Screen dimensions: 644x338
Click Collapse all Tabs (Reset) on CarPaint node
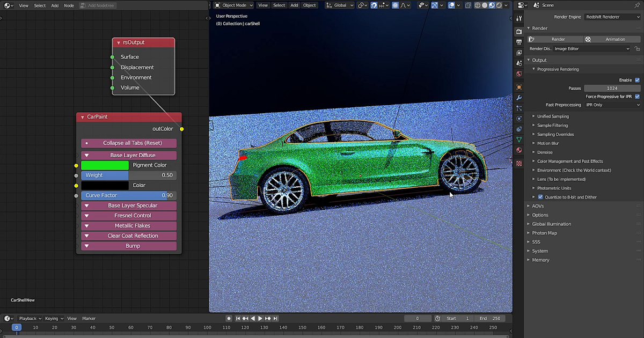point(129,143)
